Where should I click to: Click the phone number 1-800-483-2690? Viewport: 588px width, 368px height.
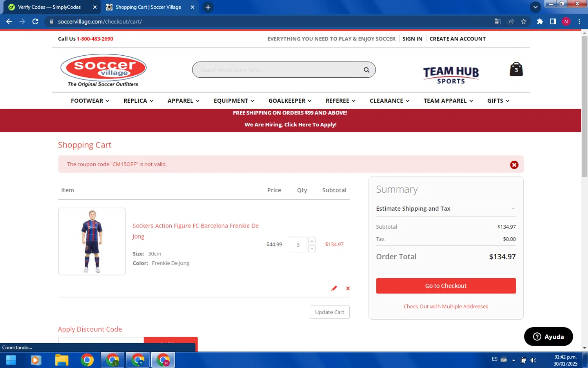(x=95, y=39)
